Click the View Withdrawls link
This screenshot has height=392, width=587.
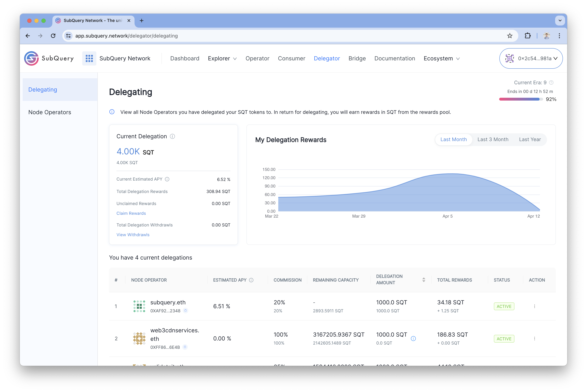pyautogui.click(x=133, y=235)
